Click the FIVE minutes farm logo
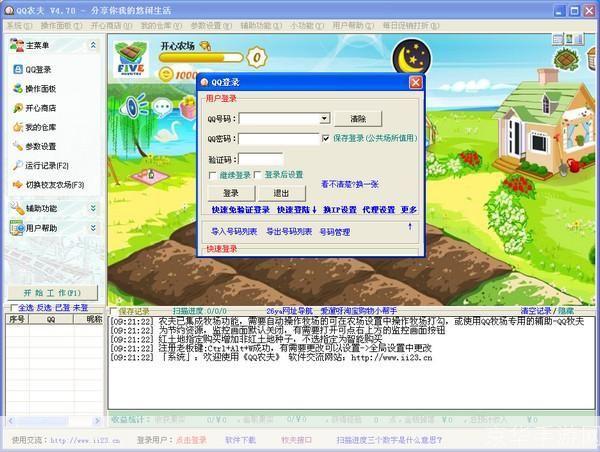This screenshot has height=452, width=600. [x=131, y=59]
